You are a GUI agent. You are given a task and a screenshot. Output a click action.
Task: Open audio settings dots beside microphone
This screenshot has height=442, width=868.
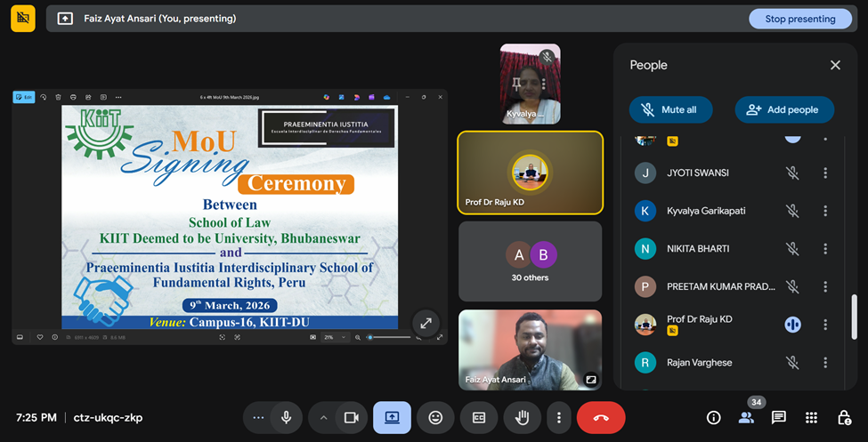(x=258, y=418)
